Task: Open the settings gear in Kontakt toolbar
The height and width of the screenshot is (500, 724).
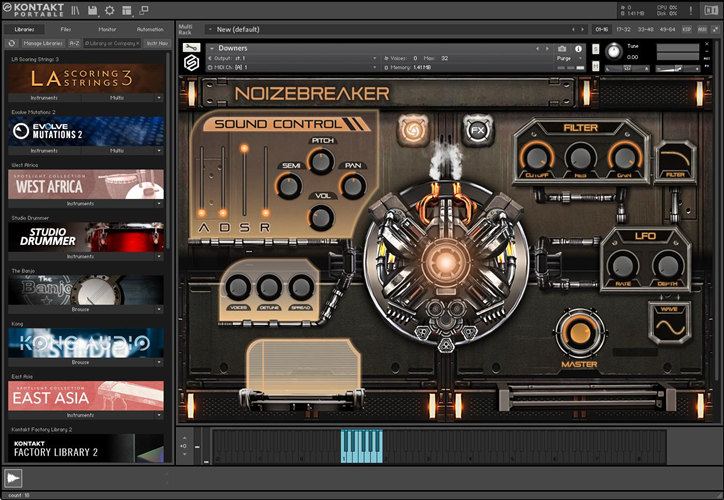Action: 108,10
